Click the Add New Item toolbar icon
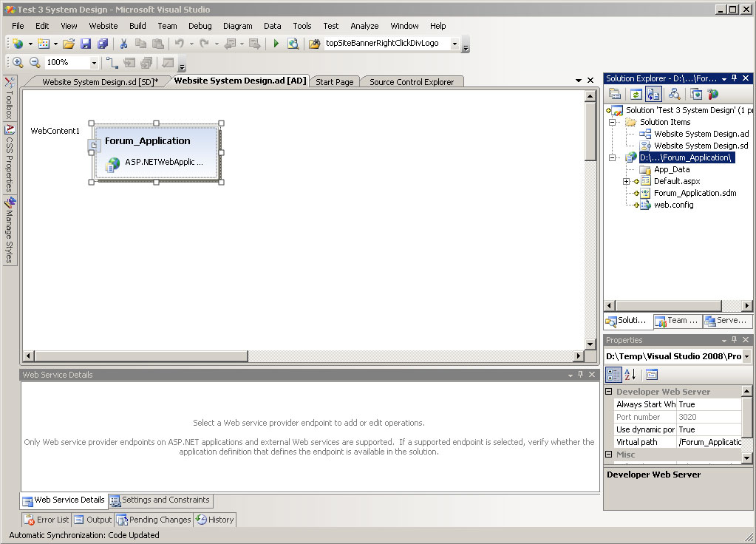 (x=44, y=44)
